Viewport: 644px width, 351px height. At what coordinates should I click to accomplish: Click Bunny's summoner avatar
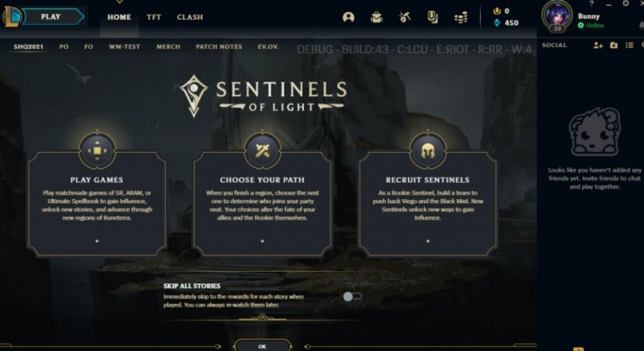point(556,15)
